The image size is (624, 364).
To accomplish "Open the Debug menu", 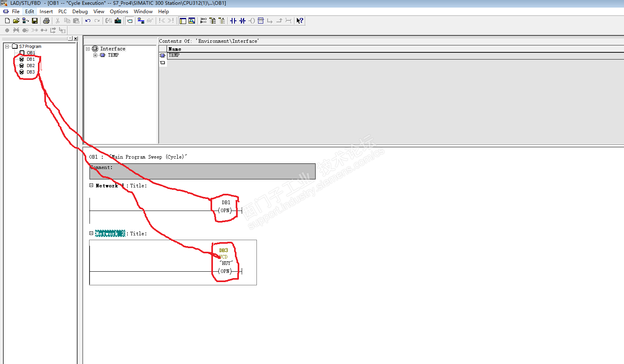I will pos(80,12).
